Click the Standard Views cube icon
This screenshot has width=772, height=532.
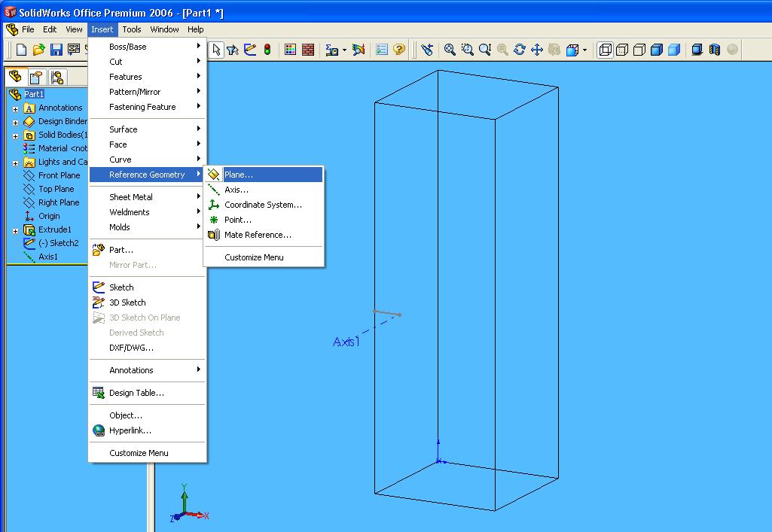click(x=572, y=50)
